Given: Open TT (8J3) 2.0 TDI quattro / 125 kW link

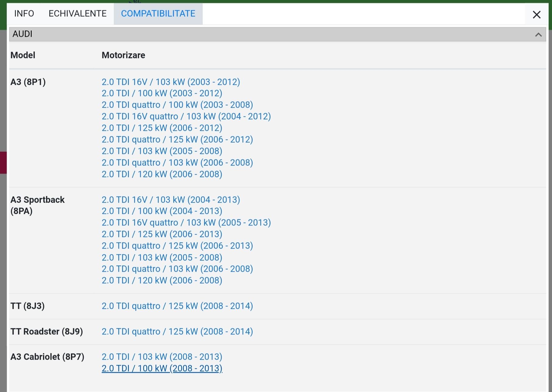Looking at the screenshot, I should (x=177, y=306).
